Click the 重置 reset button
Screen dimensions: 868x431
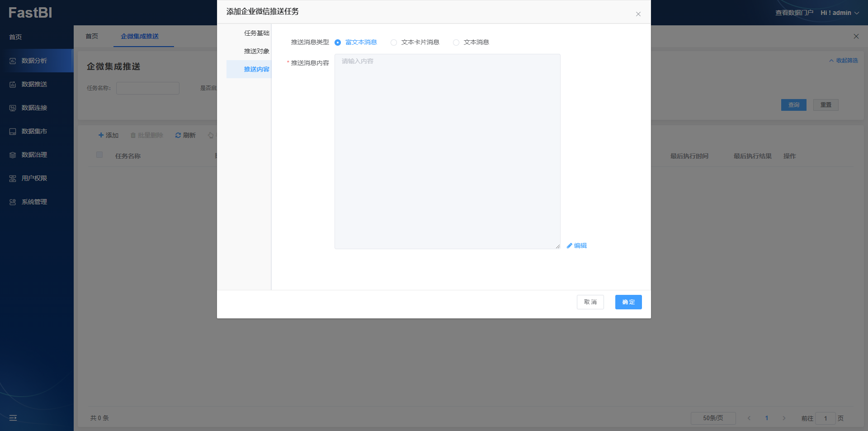826,105
